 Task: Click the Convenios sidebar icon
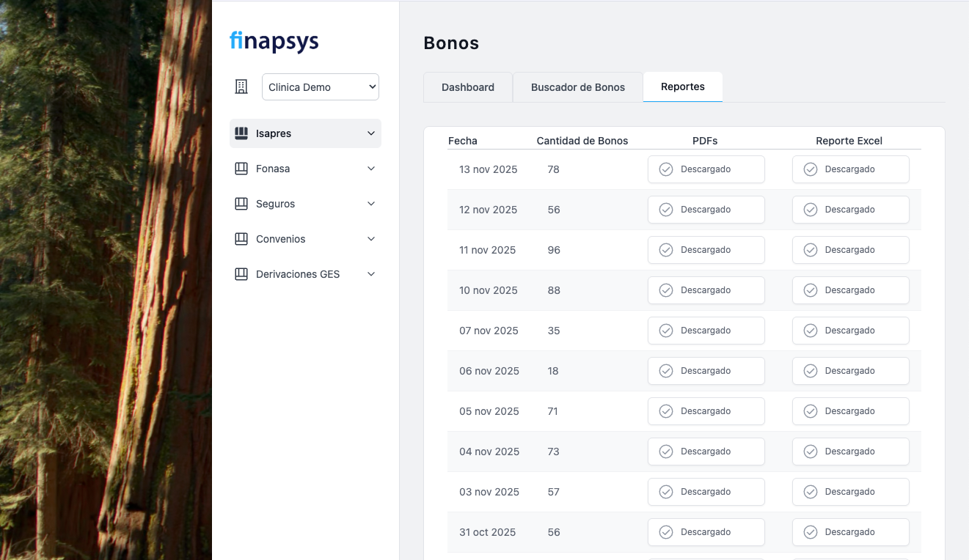(241, 238)
